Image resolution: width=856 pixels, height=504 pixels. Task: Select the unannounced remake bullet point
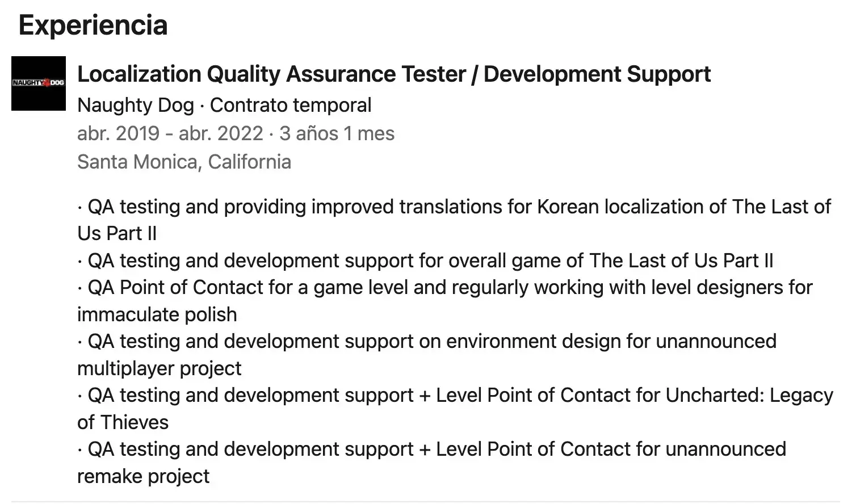coord(432,449)
